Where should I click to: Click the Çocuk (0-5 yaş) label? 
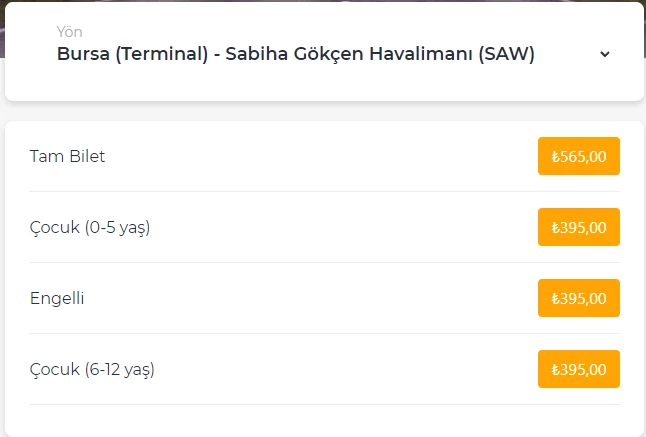(x=90, y=227)
